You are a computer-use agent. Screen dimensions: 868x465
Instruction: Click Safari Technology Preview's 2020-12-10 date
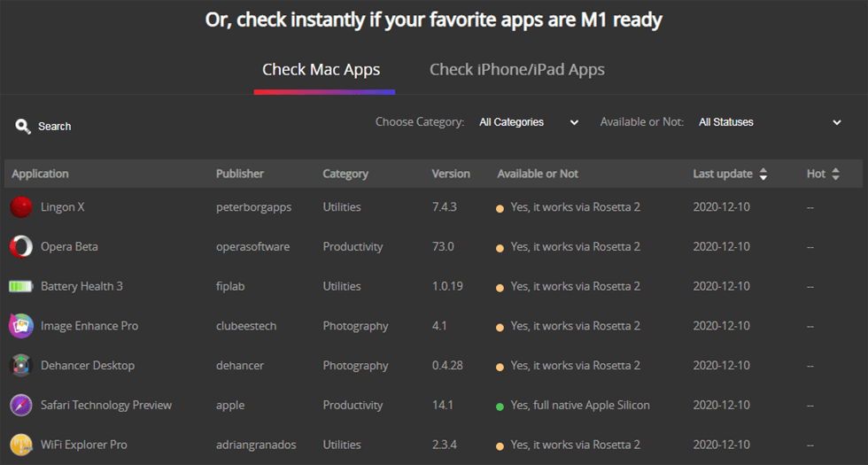(721, 406)
